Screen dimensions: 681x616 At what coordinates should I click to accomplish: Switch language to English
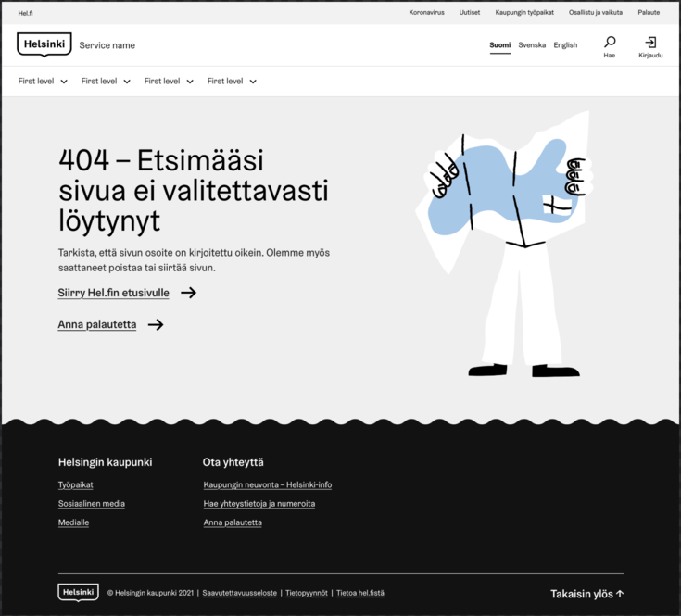point(565,45)
